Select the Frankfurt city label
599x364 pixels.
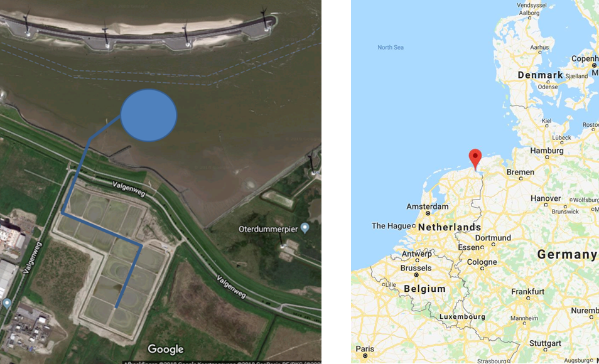pos(527,291)
